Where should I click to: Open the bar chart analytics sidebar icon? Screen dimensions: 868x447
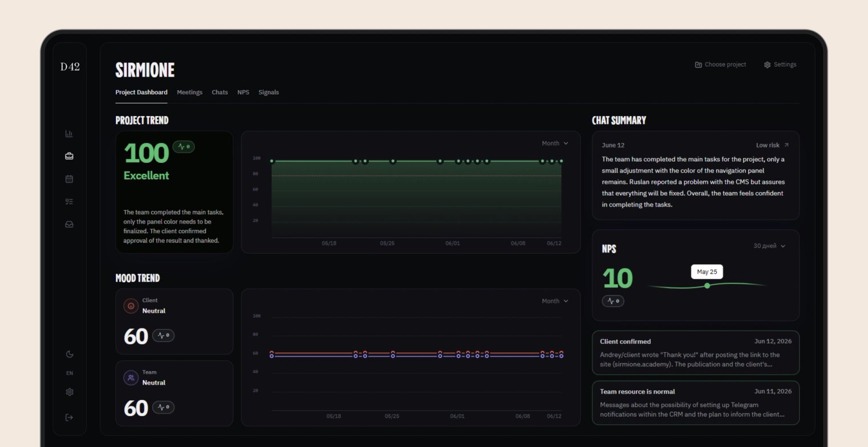69,134
